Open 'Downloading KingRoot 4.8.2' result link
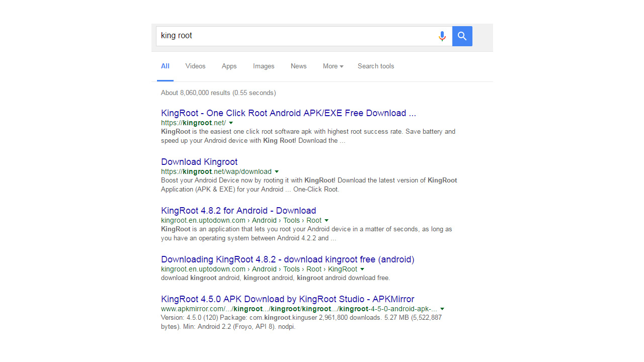This screenshot has height=362, width=644. click(x=288, y=259)
